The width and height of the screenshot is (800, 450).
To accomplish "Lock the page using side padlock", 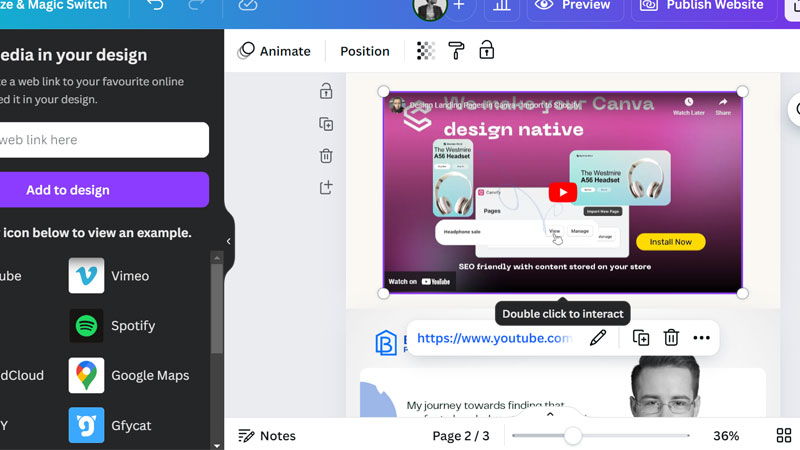I will click(x=326, y=91).
